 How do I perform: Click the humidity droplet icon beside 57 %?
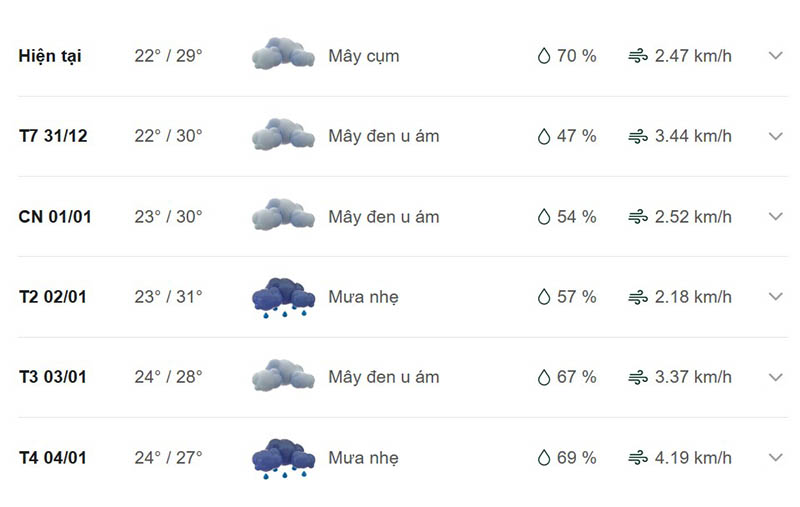[544, 297]
